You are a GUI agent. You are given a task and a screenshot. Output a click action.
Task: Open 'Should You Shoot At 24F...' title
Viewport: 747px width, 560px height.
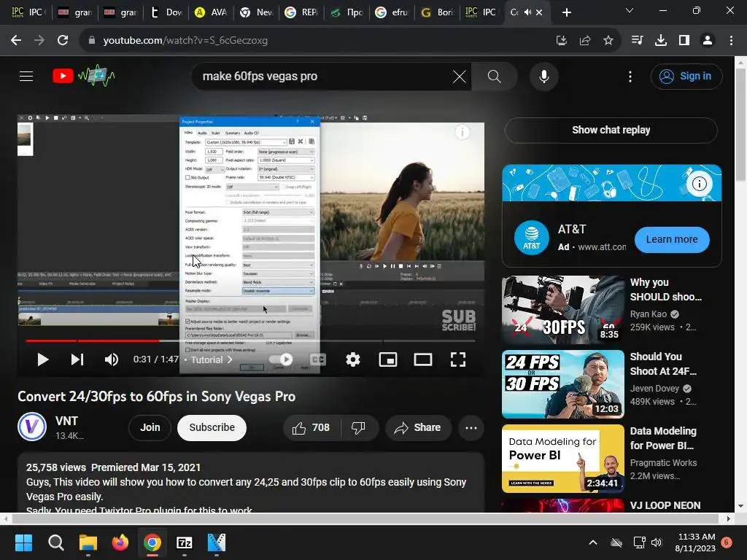(x=663, y=364)
